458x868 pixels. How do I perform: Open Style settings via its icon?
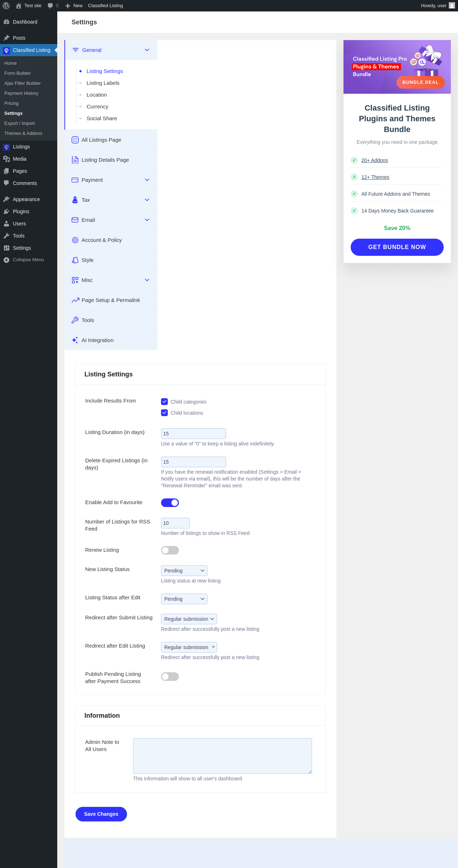(x=75, y=260)
